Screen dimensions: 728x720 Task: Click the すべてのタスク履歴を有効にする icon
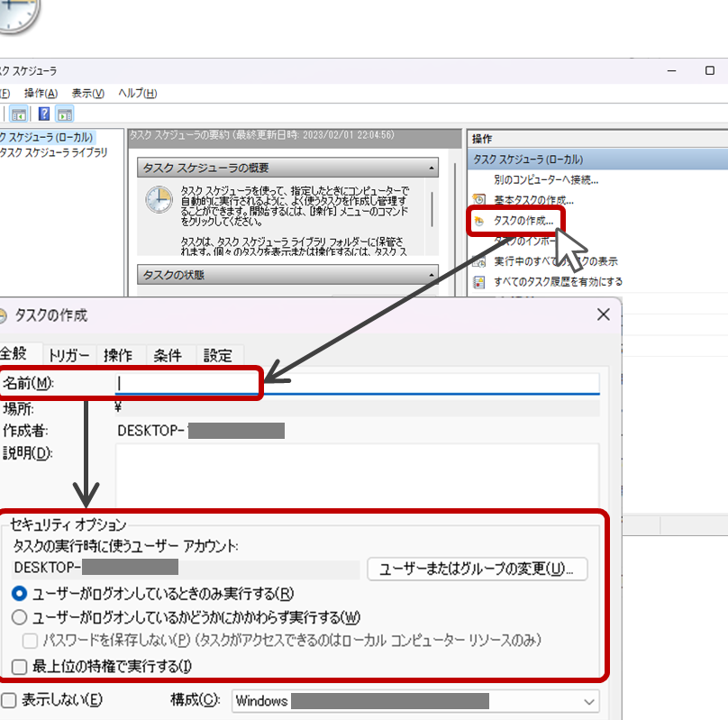tap(479, 281)
